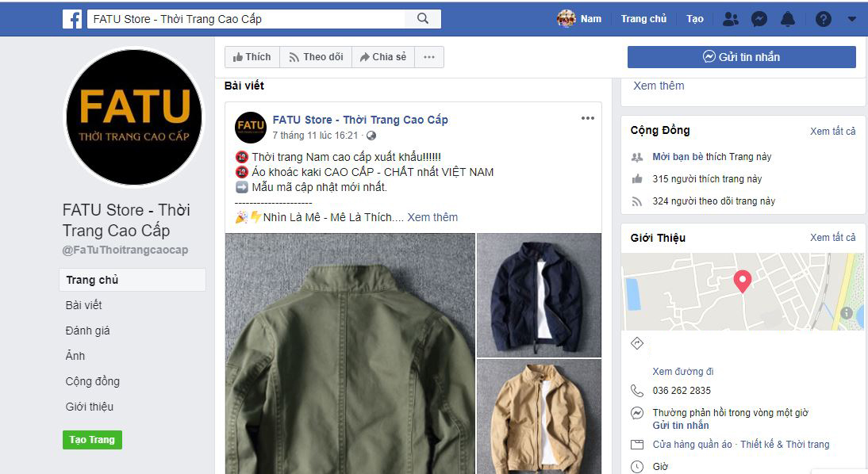Open page more options ellipsis button

point(429,57)
